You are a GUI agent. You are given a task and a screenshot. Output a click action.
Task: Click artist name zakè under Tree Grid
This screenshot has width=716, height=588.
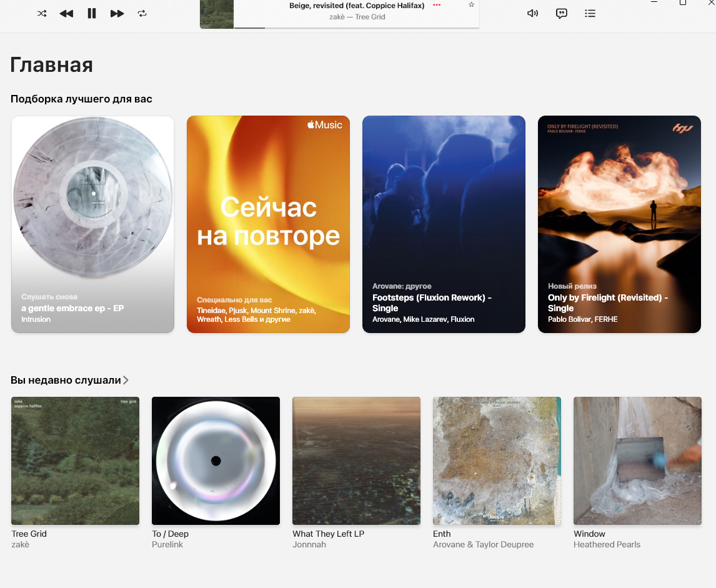[x=20, y=545]
